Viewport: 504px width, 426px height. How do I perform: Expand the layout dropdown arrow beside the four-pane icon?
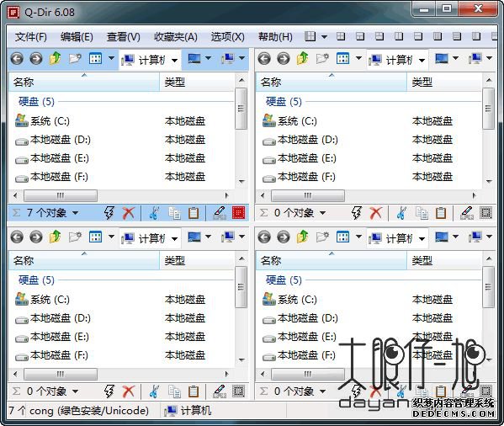324,37
